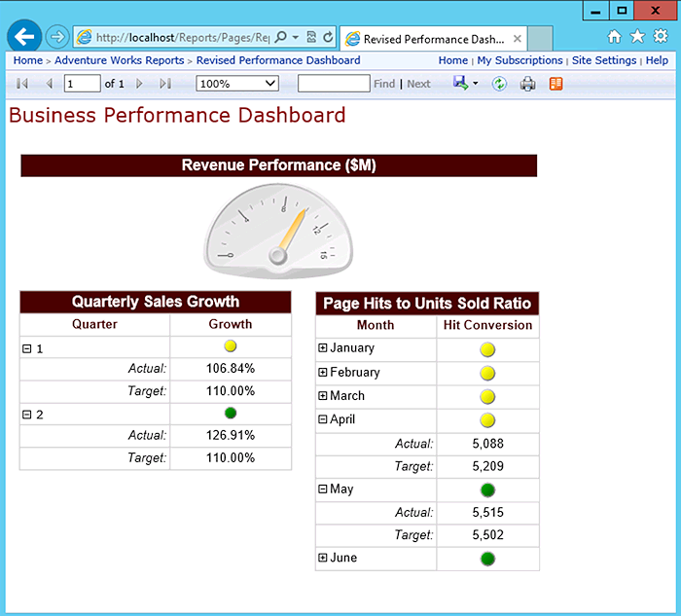Refresh the page using the address bar reload icon
Viewport: 681px width, 616px height.
pos(328,37)
